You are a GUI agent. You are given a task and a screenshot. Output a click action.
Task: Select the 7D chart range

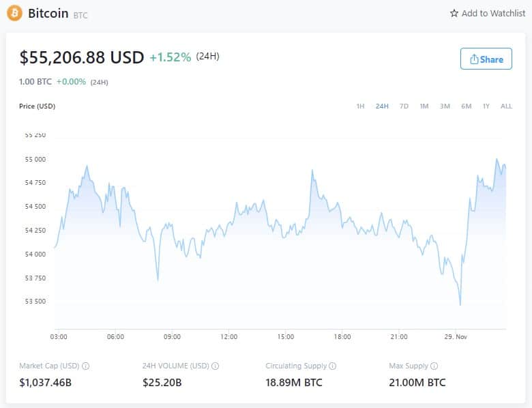pyautogui.click(x=404, y=106)
